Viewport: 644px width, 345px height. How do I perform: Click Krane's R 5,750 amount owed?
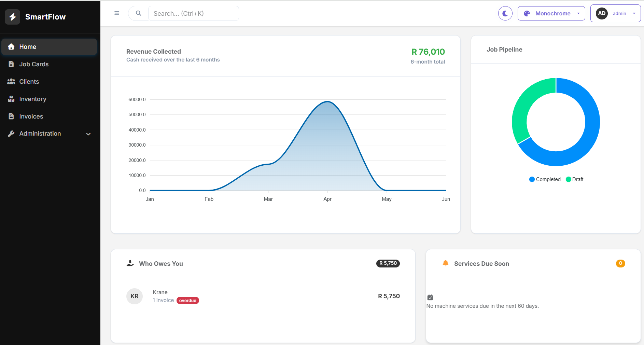click(x=389, y=296)
